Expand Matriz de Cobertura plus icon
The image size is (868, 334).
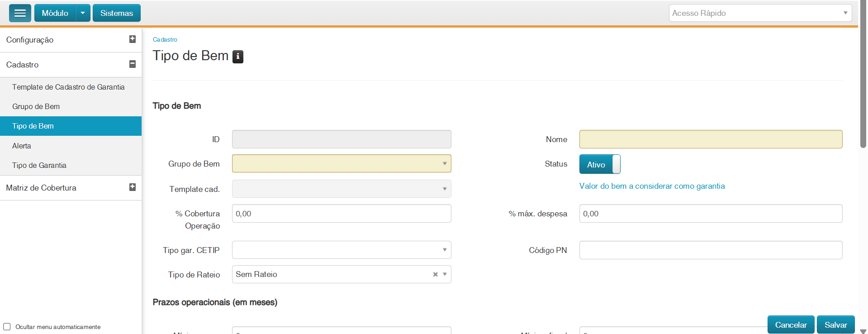tap(133, 187)
